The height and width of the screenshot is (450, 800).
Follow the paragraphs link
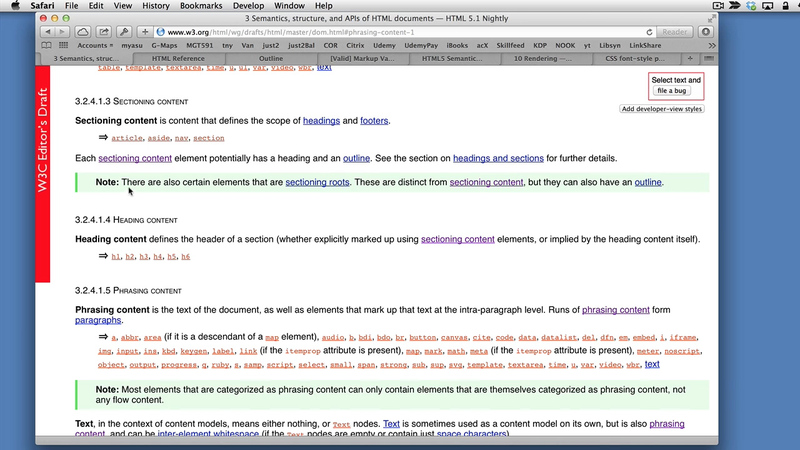(x=98, y=320)
